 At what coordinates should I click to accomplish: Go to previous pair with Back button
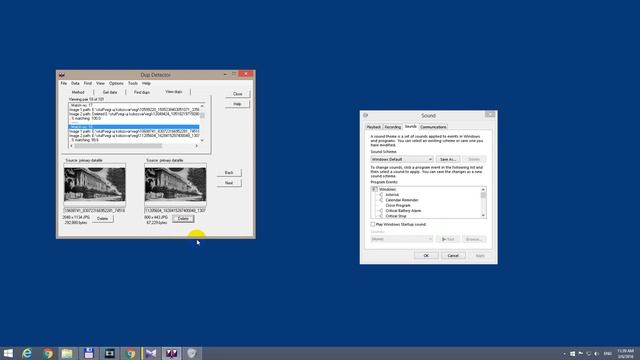tap(229, 173)
